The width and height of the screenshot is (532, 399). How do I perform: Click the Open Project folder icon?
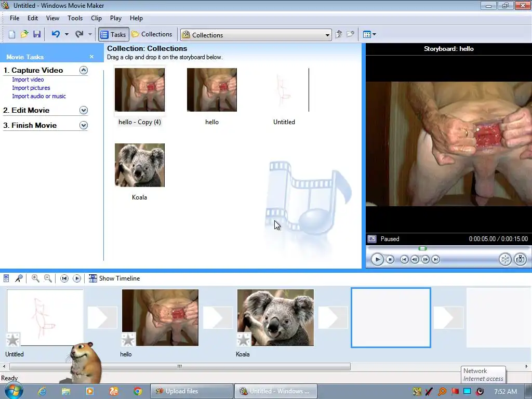[24, 34]
